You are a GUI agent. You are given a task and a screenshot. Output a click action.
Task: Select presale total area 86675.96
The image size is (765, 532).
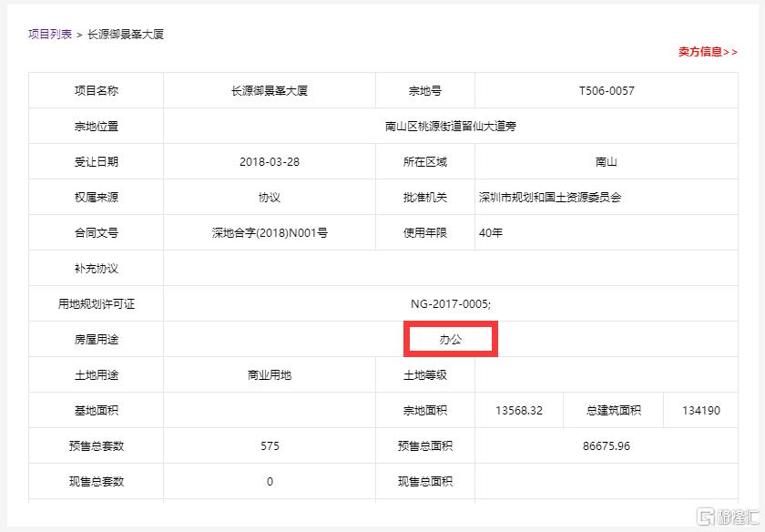(606, 446)
